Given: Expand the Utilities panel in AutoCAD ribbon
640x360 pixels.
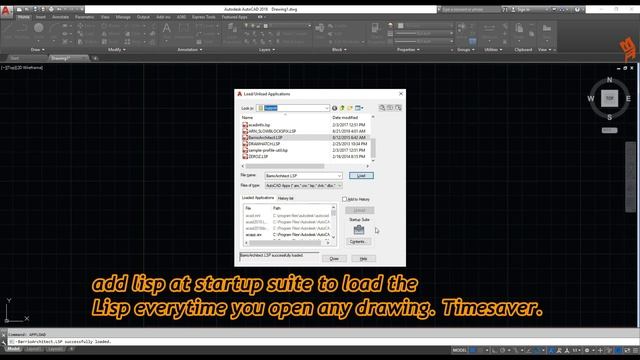Looking at the screenshot, I should [493, 50].
